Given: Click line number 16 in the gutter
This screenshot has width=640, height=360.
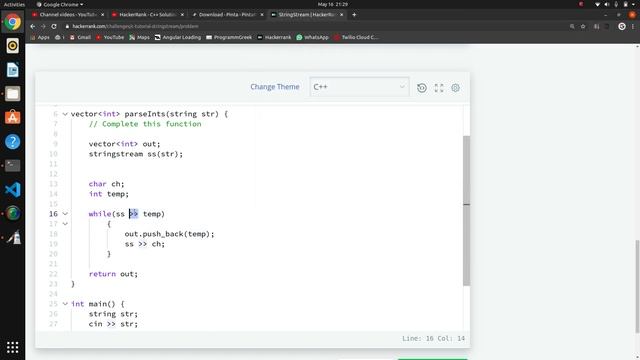Looking at the screenshot, I should 53,214.
